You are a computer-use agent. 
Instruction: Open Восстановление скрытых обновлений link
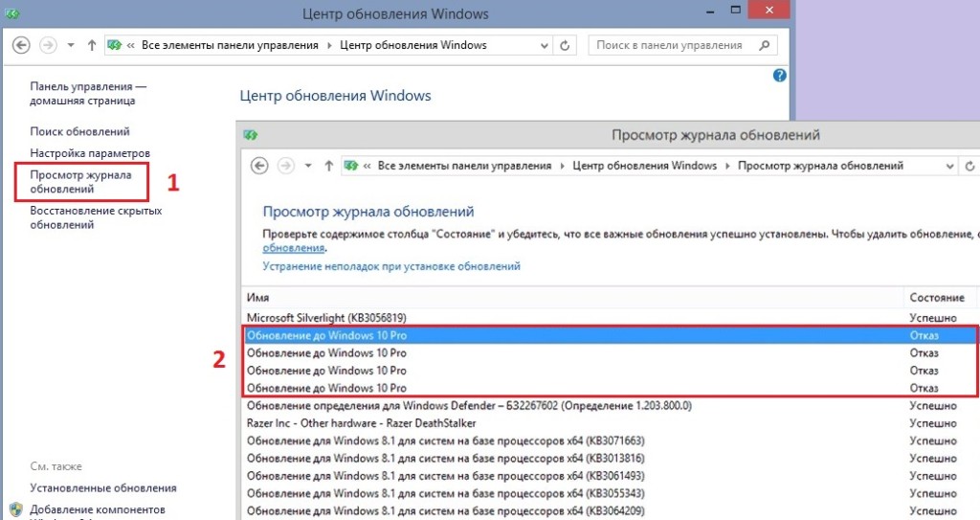point(96,217)
